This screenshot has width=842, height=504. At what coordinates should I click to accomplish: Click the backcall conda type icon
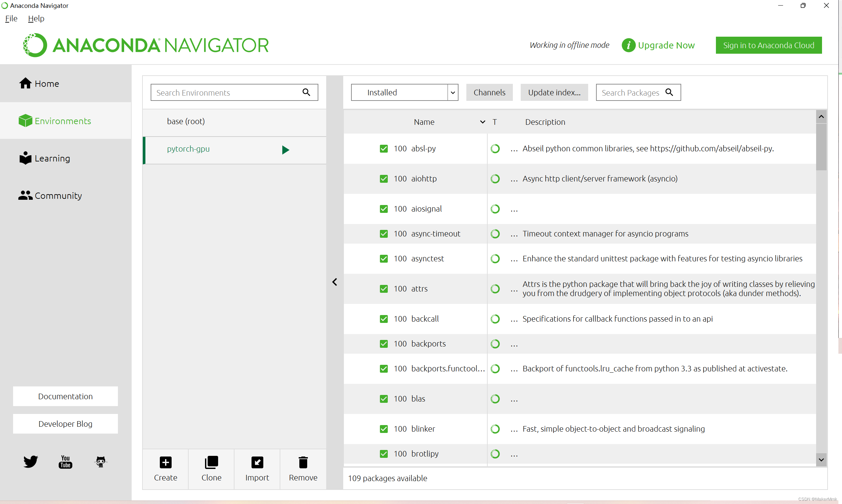495,319
